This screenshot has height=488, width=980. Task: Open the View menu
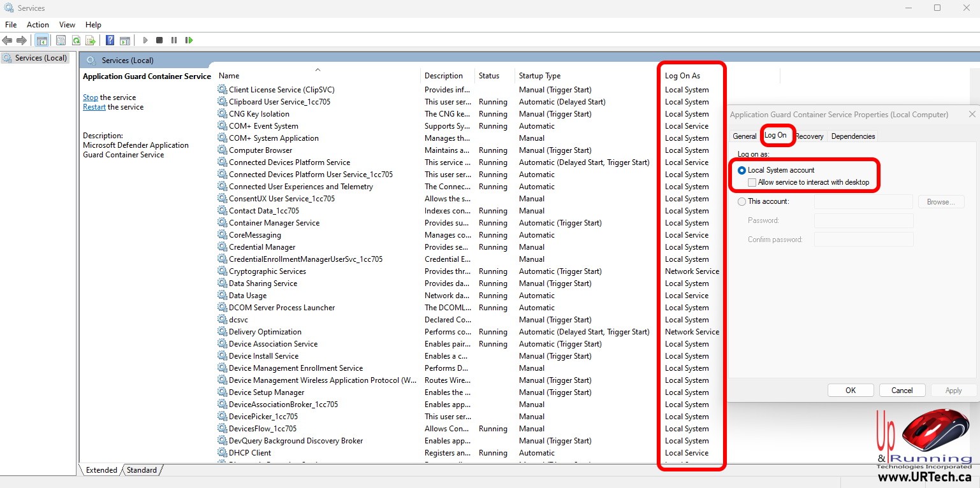coord(67,25)
